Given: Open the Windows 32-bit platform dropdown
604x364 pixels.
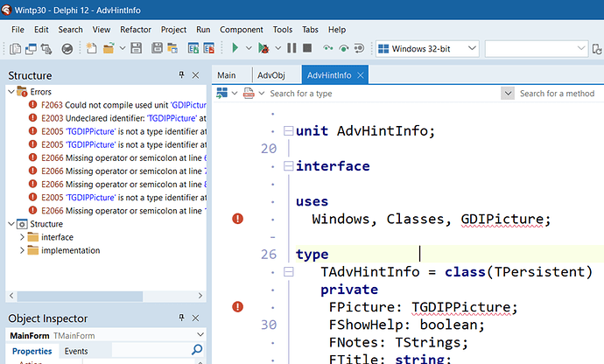Looking at the screenshot, I should pyautogui.click(x=427, y=49).
